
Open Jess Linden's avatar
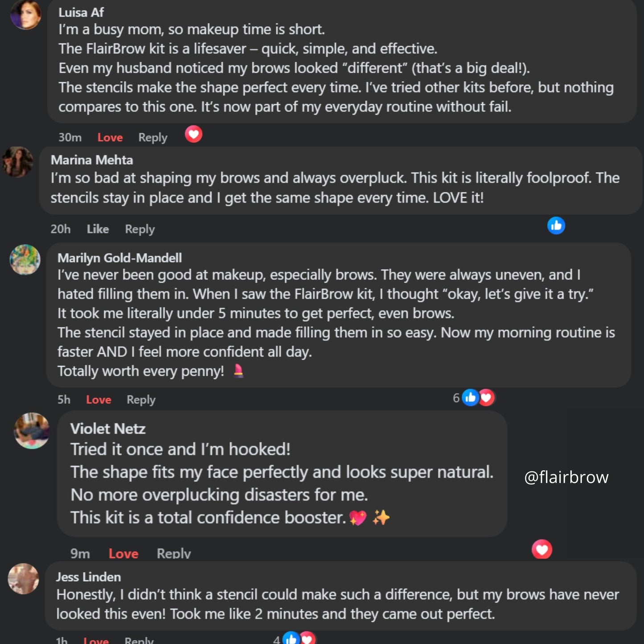(x=24, y=579)
